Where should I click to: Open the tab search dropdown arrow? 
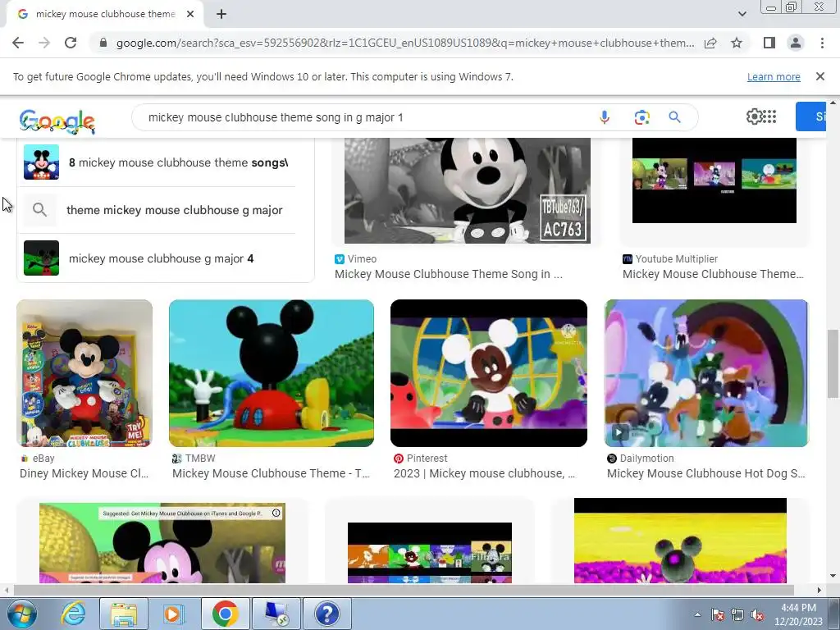click(x=742, y=14)
